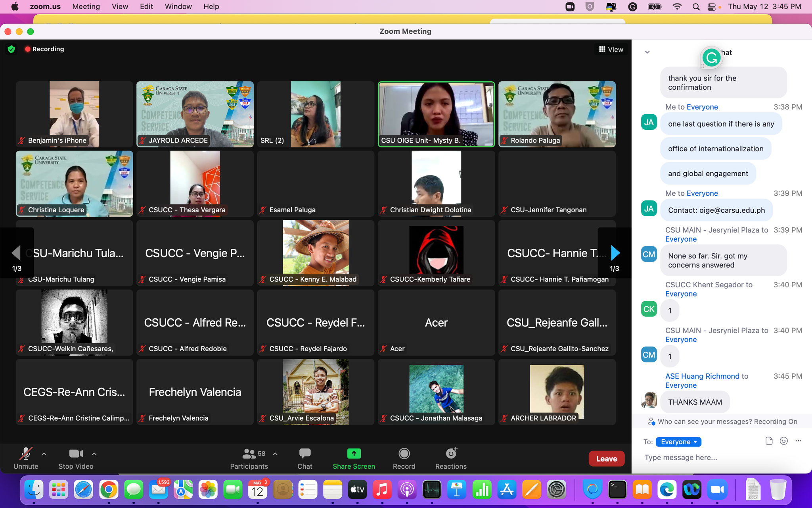
Task: Toggle the Chat panel icon
Action: pyautogui.click(x=305, y=453)
